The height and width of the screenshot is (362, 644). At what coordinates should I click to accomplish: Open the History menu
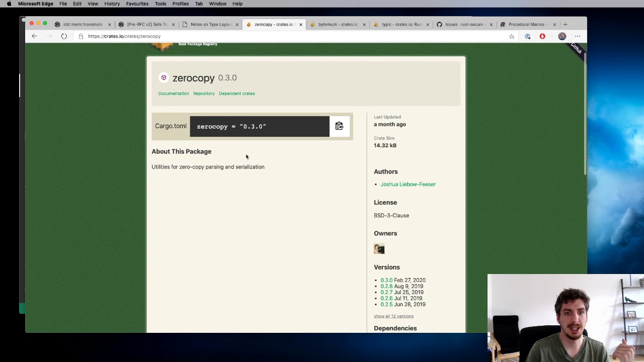pos(112,4)
